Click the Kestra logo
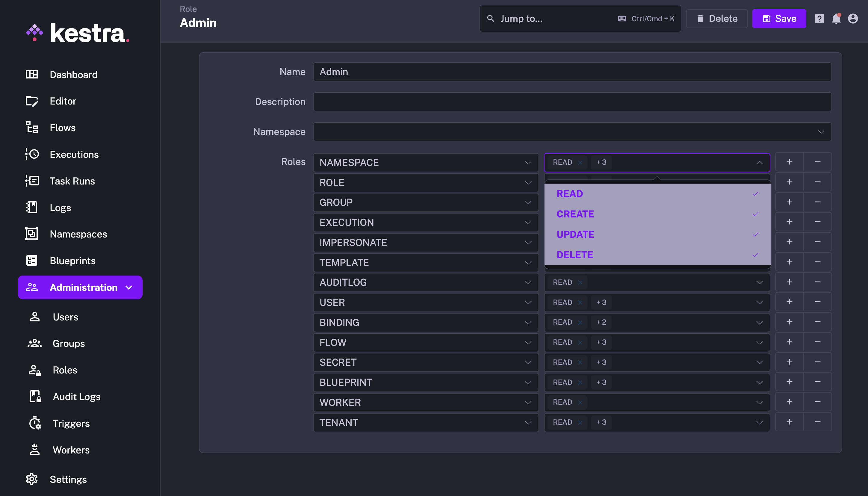 pyautogui.click(x=78, y=33)
